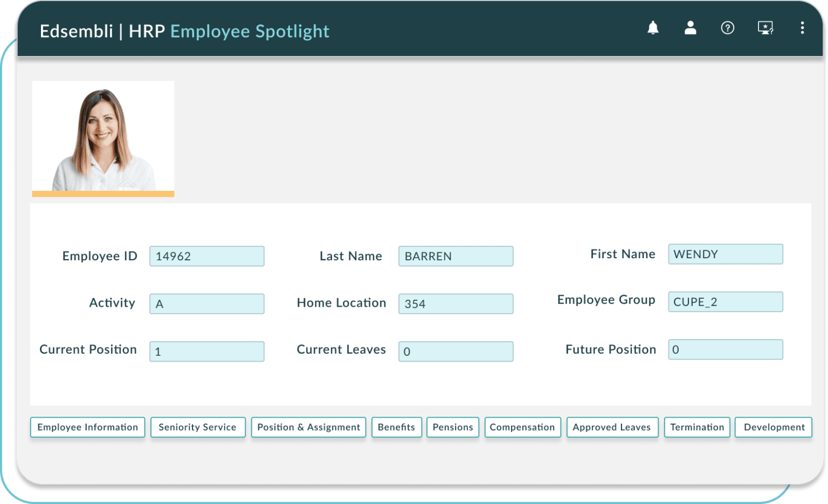Select the Last Name field BARREN
This screenshot has width=828, height=504.
[x=456, y=256]
